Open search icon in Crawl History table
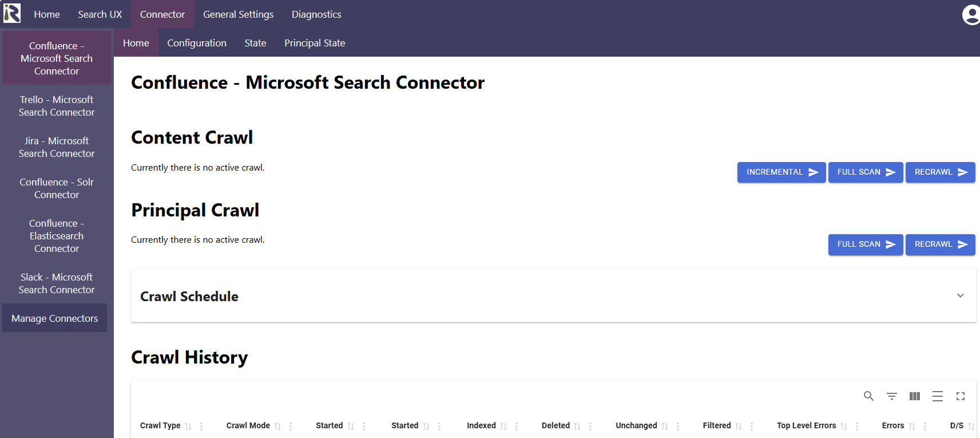This screenshot has width=980, height=438. click(x=868, y=396)
